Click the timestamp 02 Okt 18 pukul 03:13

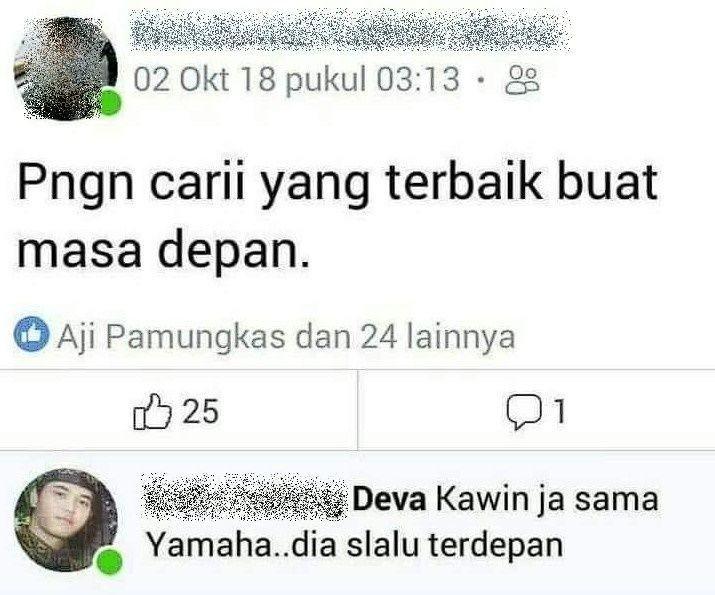(296, 79)
